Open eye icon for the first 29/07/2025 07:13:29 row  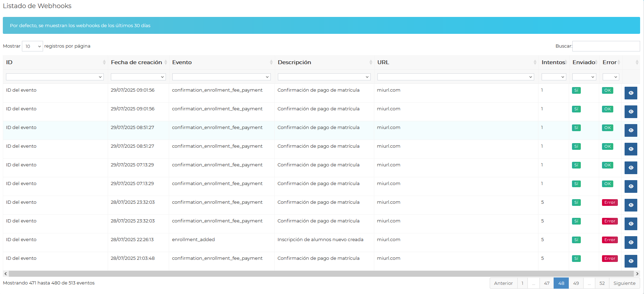click(x=631, y=168)
